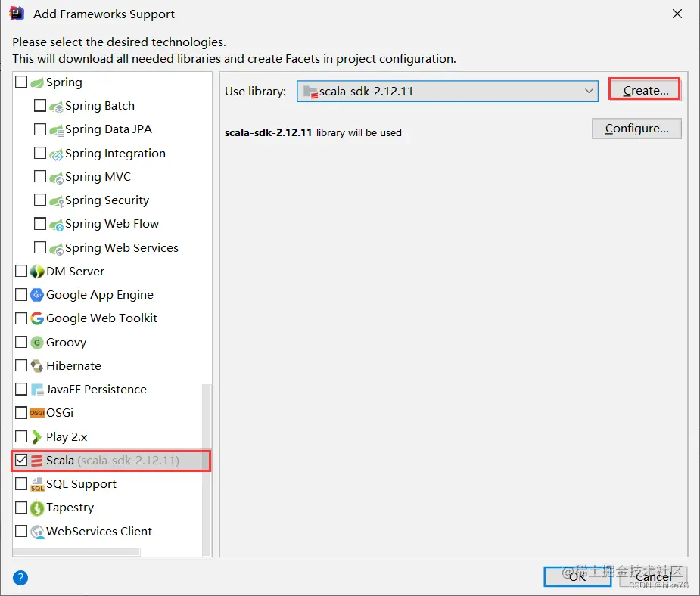Open help with the question mark icon
The width and height of the screenshot is (700, 596).
20,578
